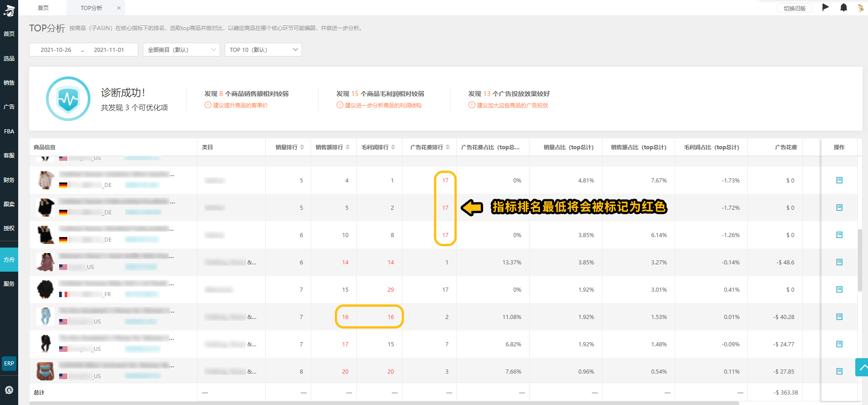Click the app logo at the top left
Viewport: 868px width, 405px height.
9,10
